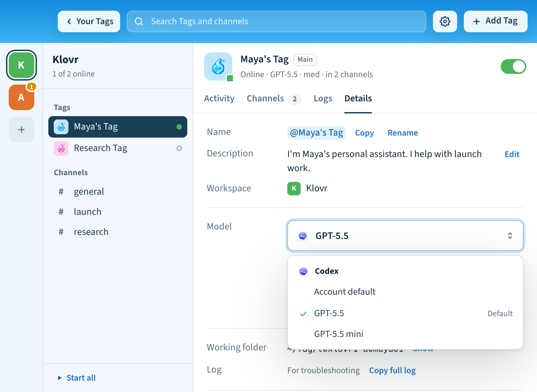
Task: Select the Klovr workspace icon
Action: point(21,65)
